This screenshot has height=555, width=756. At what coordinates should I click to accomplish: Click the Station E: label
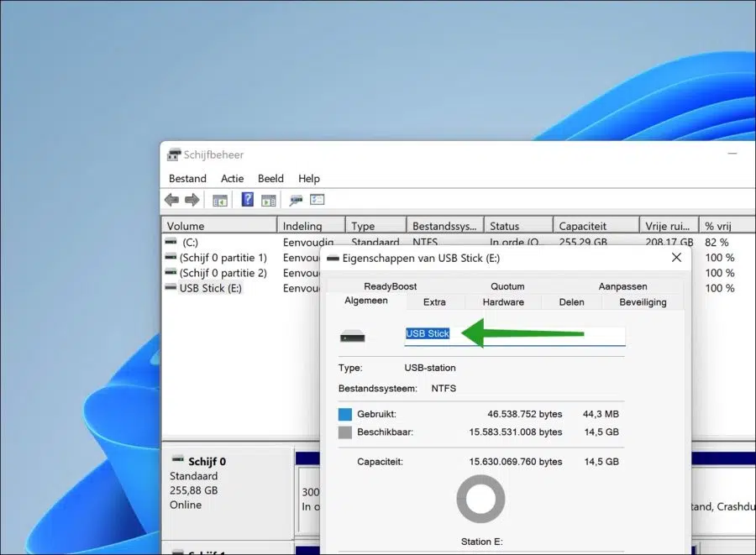(481, 542)
